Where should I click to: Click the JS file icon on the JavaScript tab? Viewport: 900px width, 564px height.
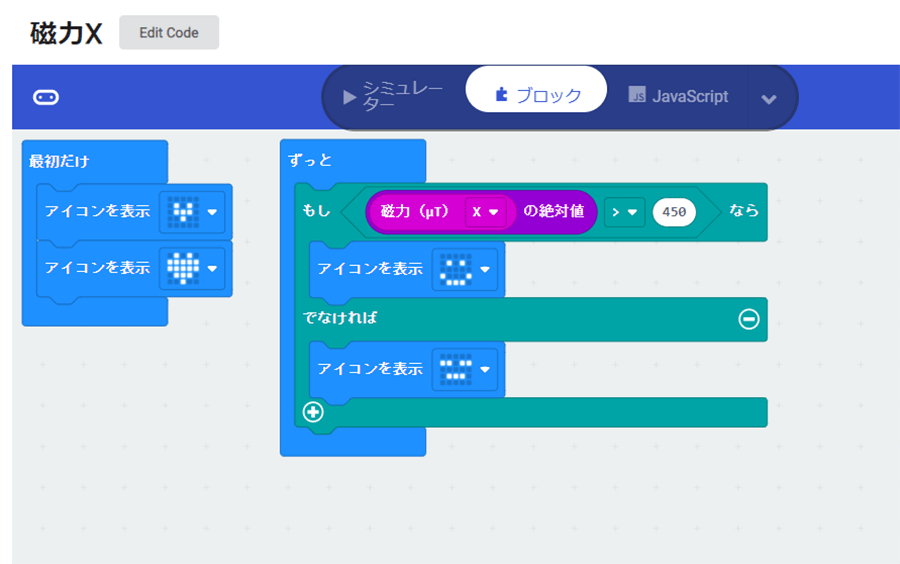637,94
